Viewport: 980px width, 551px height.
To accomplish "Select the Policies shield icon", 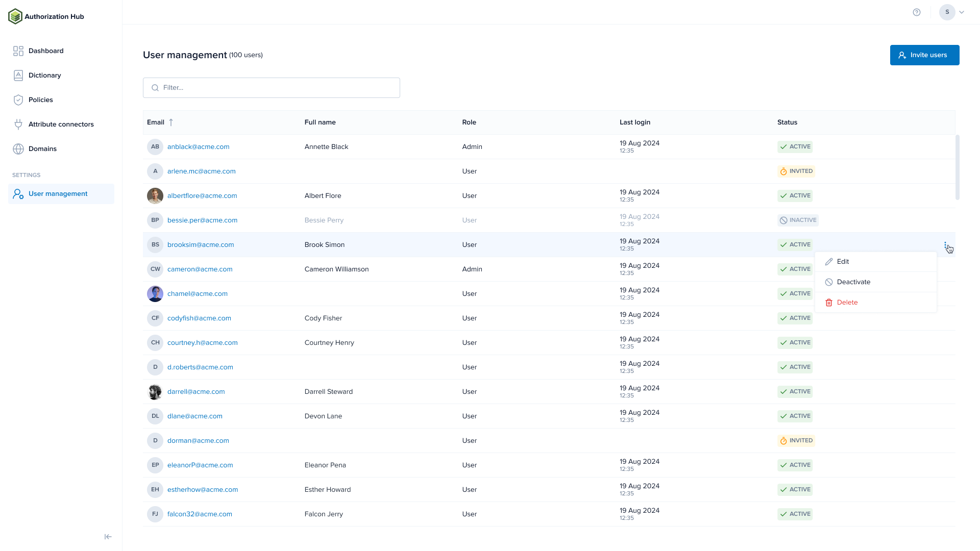I will (x=18, y=100).
